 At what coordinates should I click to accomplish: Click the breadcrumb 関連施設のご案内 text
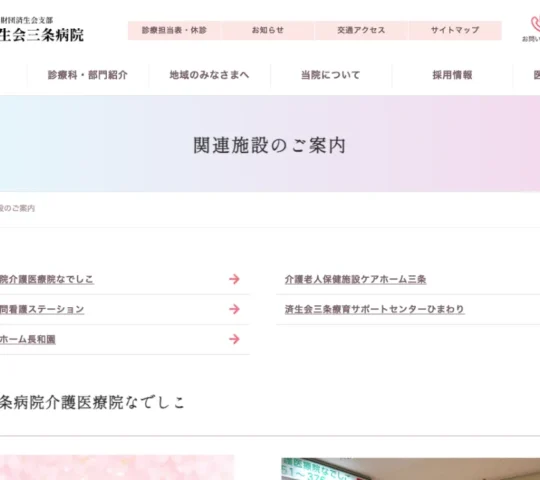pyautogui.click(x=17, y=208)
